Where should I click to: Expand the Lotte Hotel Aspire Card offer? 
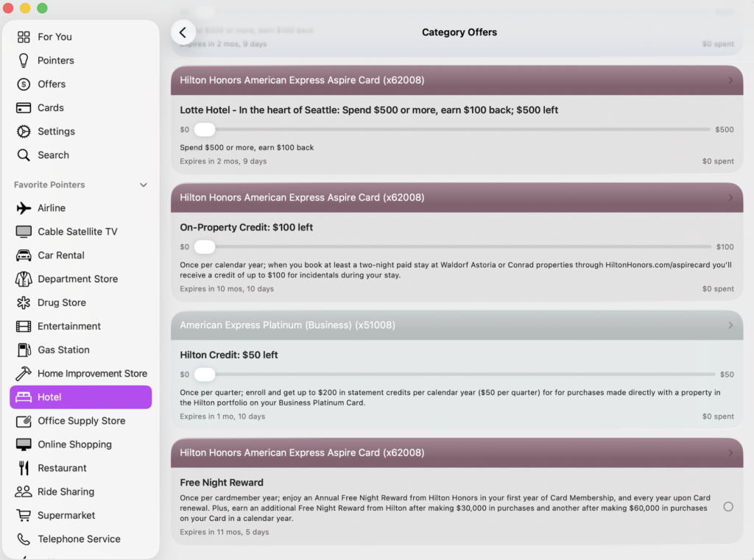[730, 80]
